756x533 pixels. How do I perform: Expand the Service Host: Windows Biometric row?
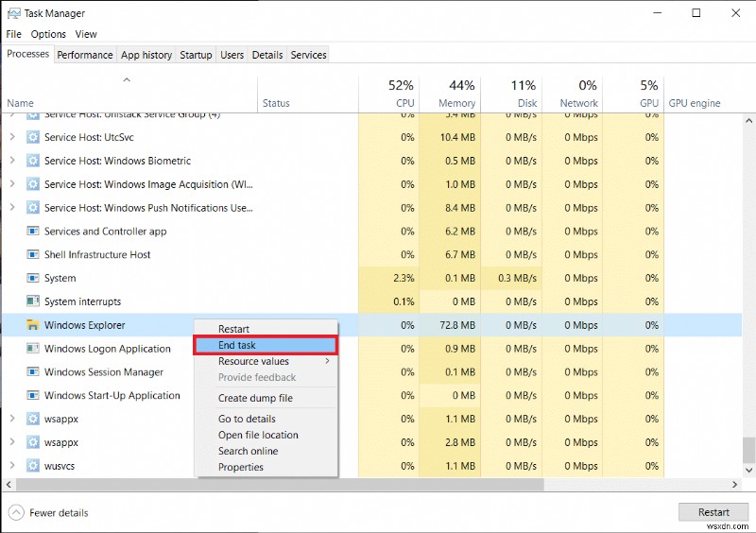(x=12, y=161)
